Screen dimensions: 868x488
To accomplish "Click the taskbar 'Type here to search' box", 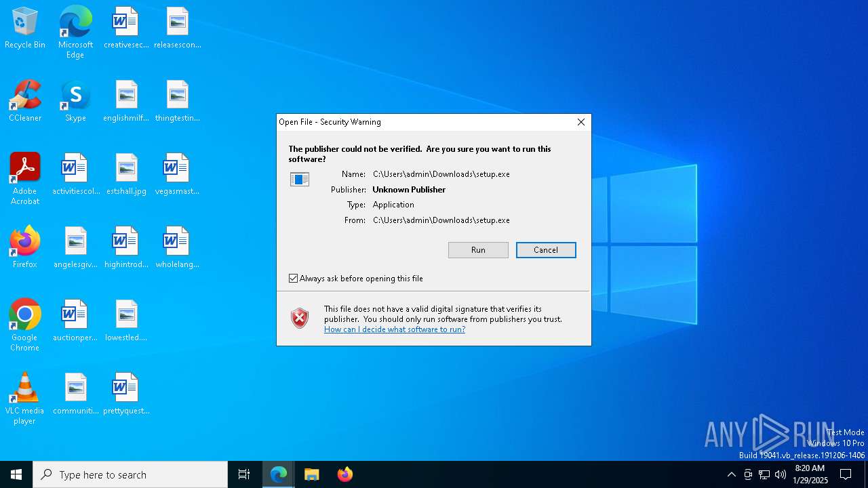I will click(x=130, y=474).
